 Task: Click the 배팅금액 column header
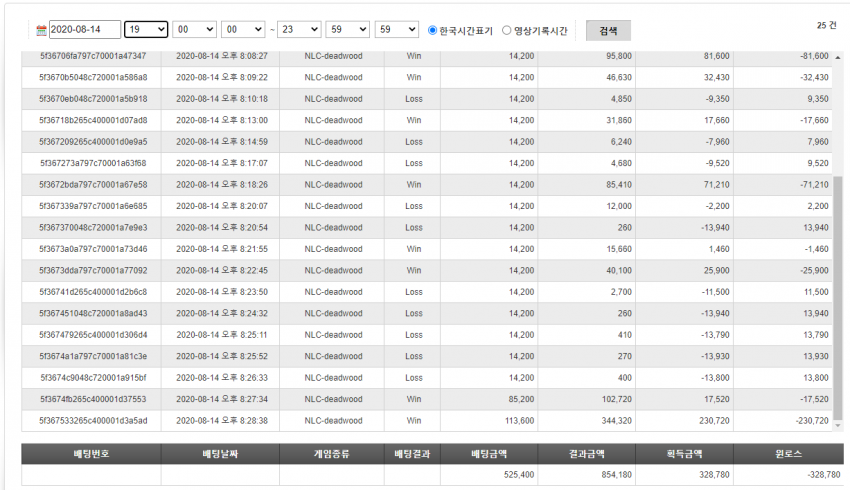[x=489, y=454]
